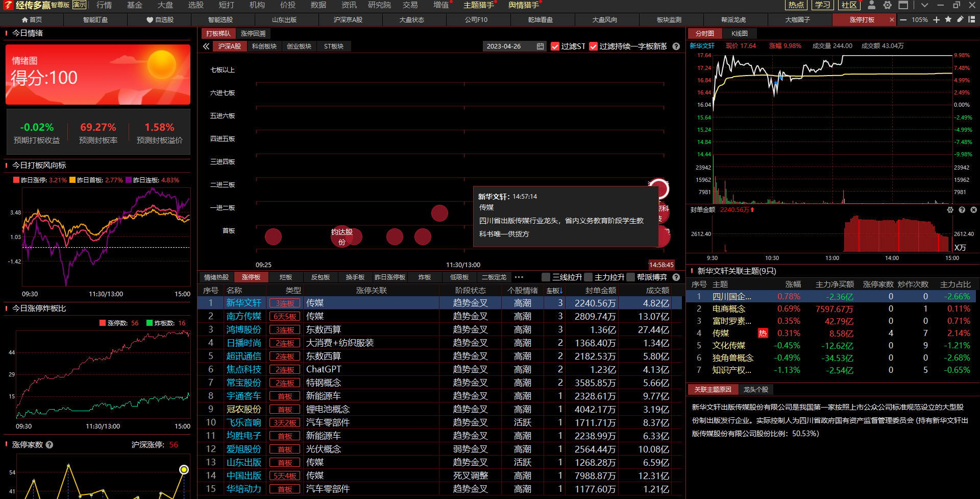Open stock 南方传媒 in the list
The width and height of the screenshot is (980, 499).
point(244,317)
